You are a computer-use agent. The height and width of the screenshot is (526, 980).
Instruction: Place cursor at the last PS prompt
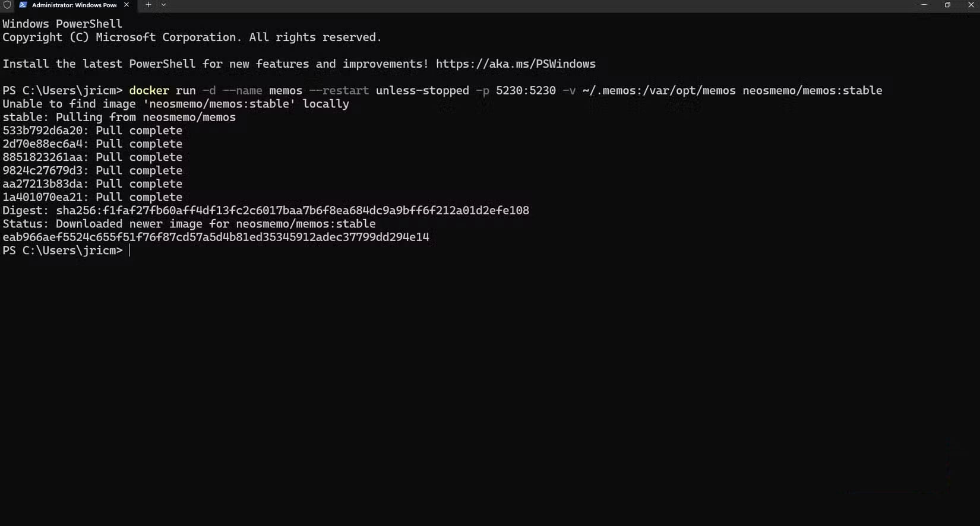(x=129, y=251)
